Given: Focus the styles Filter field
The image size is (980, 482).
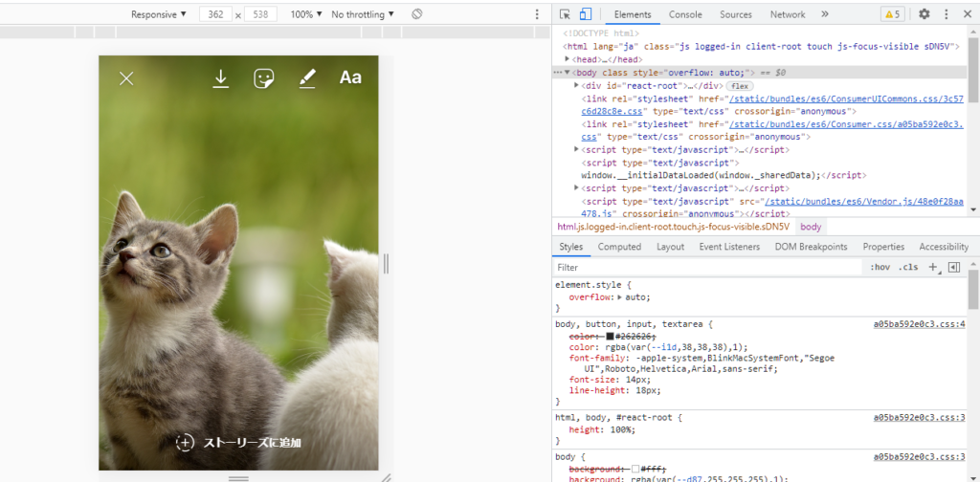Looking at the screenshot, I should (x=707, y=267).
